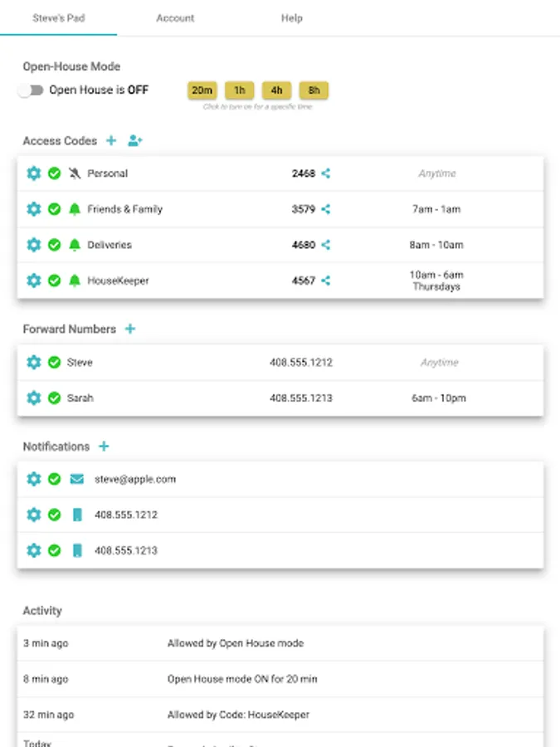Click Steve's number 408.555.1212 in Forward Numbers

[x=301, y=363]
